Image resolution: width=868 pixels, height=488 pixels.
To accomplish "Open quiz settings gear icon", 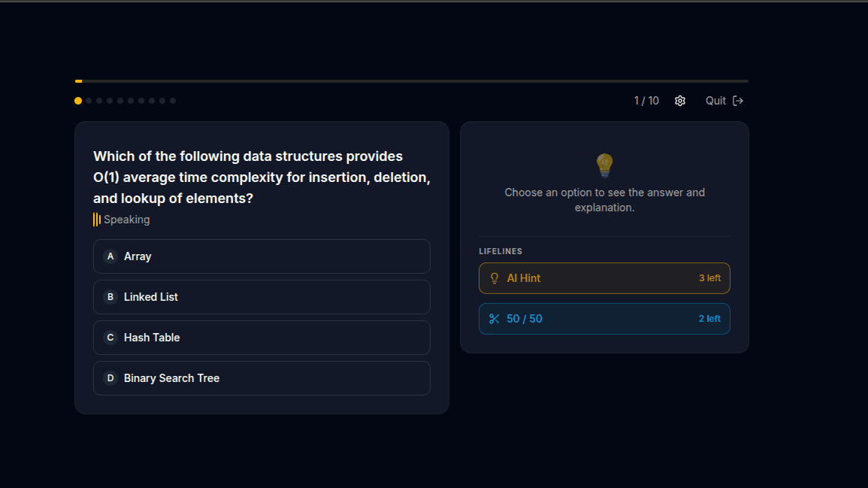I will [x=680, y=101].
